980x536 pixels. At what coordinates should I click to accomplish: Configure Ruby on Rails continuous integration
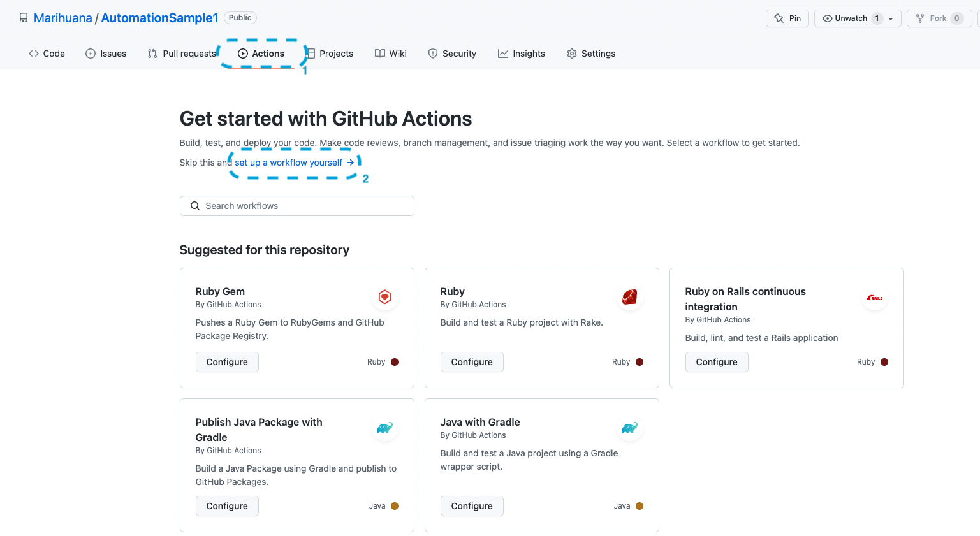click(x=717, y=362)
